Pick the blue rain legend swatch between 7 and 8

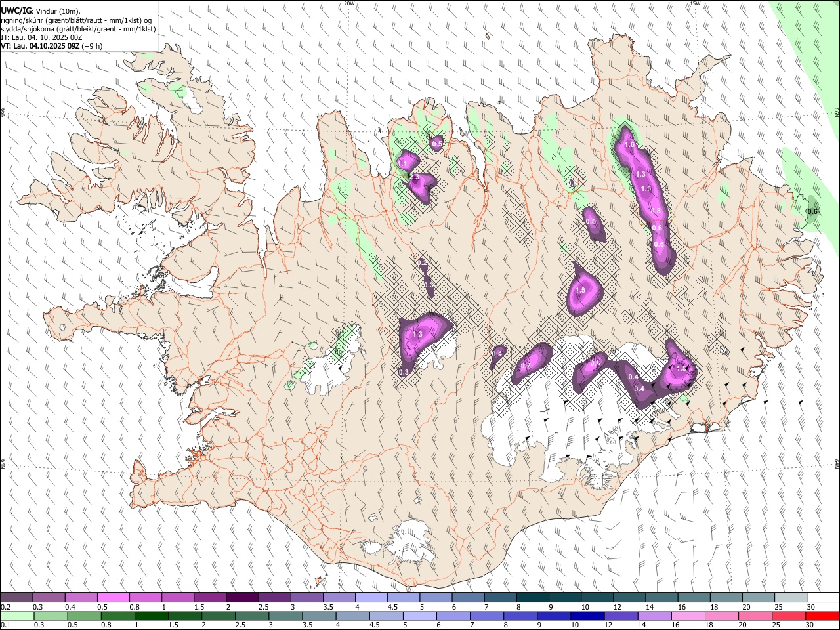[x=487, y=616]
